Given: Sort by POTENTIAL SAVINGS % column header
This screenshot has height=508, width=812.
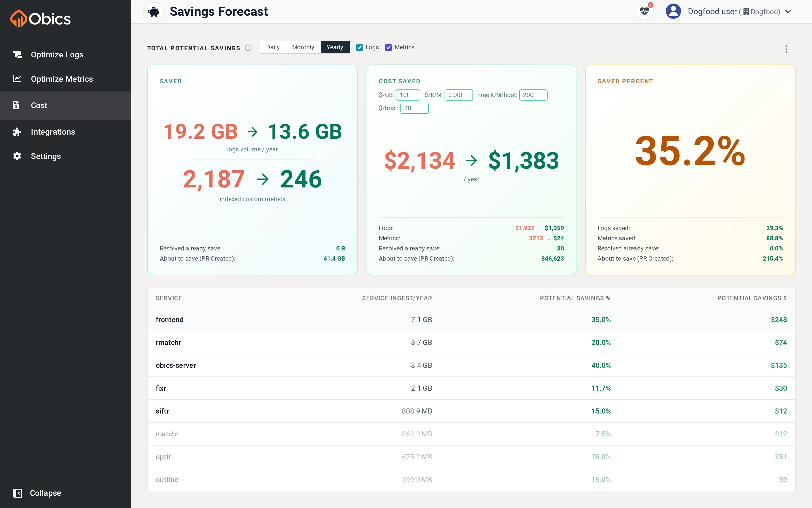Looking at the screenshot, I should tap(575, 298).
